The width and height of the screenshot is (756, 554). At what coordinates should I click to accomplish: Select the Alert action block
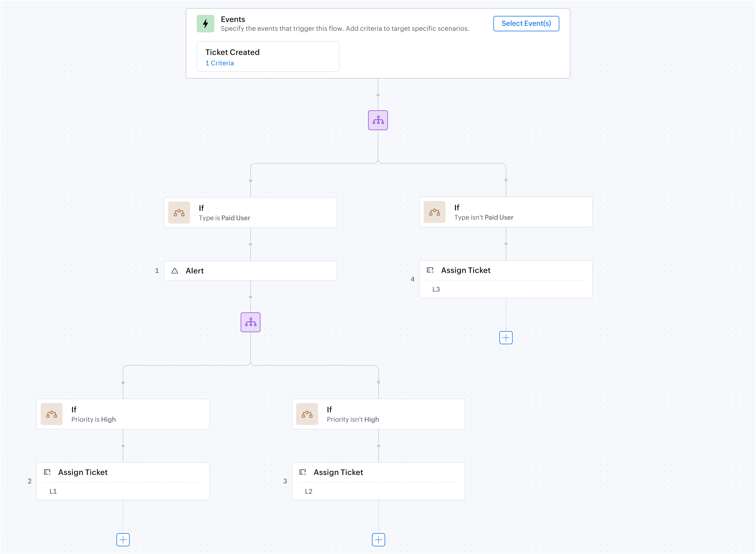[x=250, y=271]
